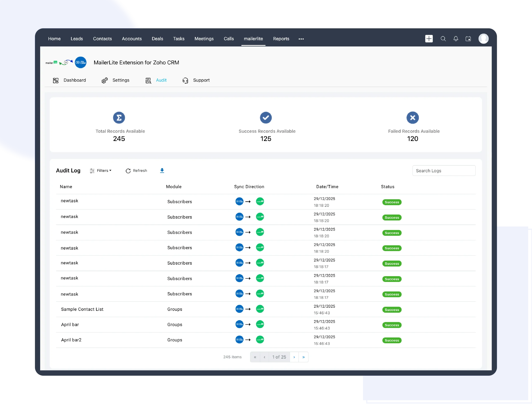Go to the last page using double-arrow control
This screenshot has height=404, width=532.
tap(303, 357)
